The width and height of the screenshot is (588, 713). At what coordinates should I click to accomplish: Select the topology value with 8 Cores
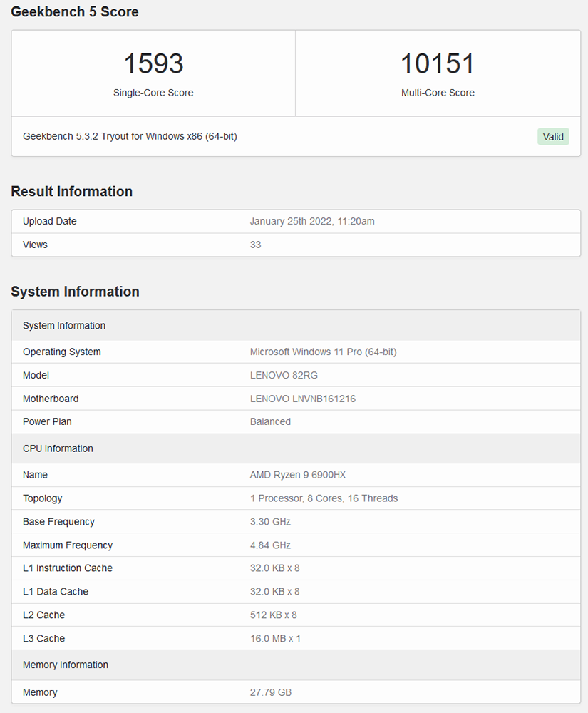click(324, 498)
